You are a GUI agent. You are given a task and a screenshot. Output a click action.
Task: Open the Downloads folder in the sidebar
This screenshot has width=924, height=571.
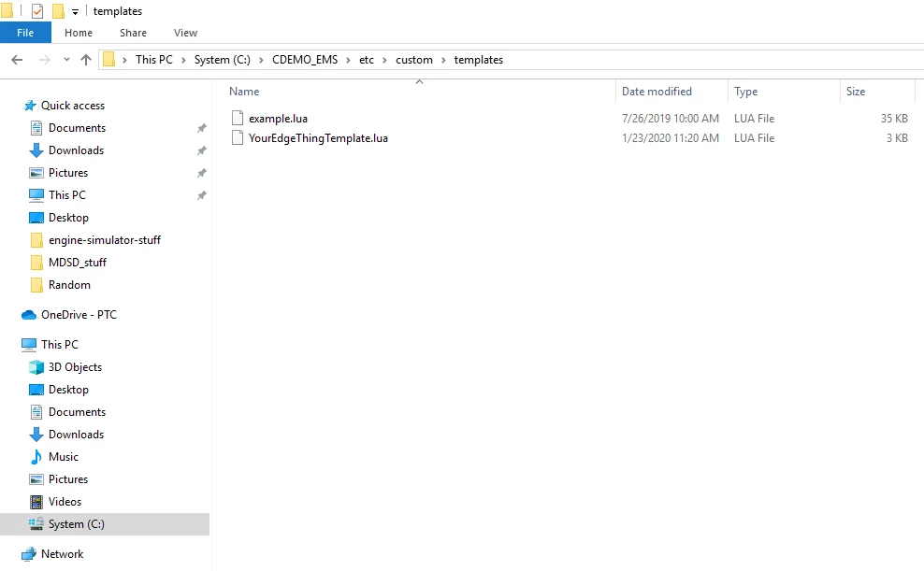pos(76,150)
